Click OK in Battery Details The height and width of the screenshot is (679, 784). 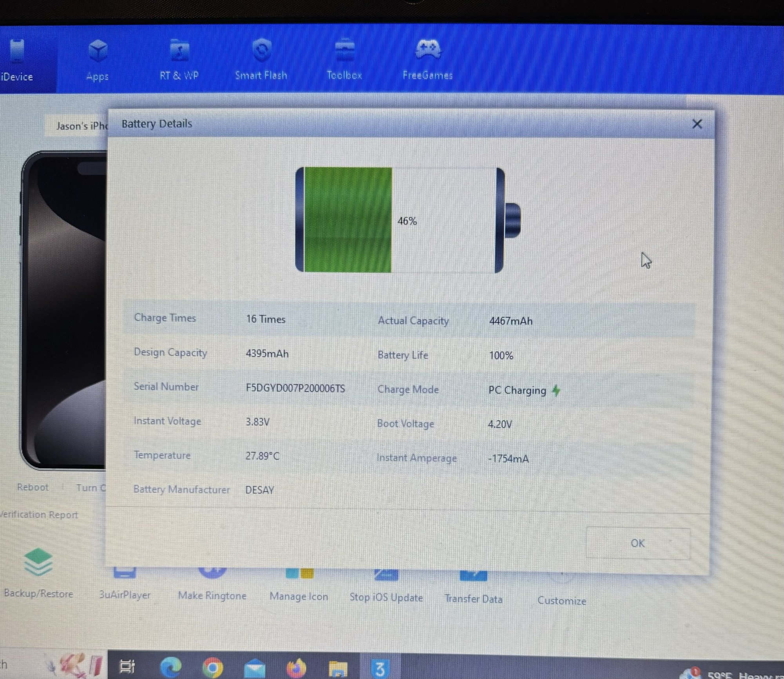tap(637, 543)
